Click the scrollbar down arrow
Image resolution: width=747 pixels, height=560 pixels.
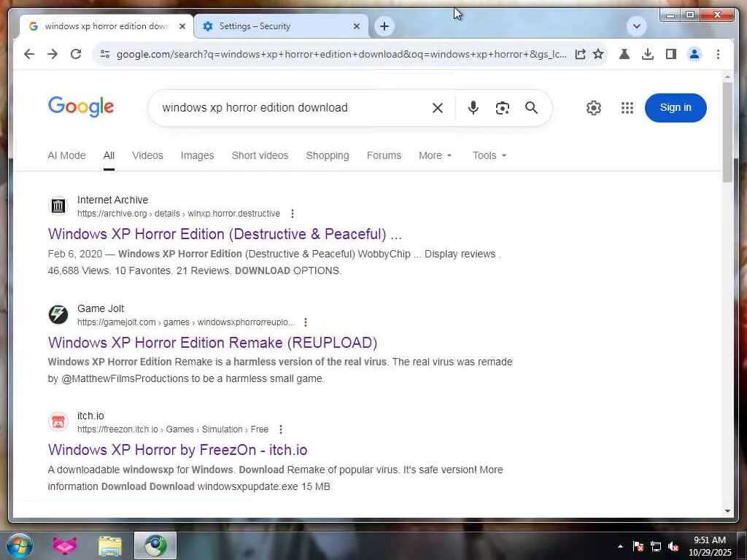727,511
